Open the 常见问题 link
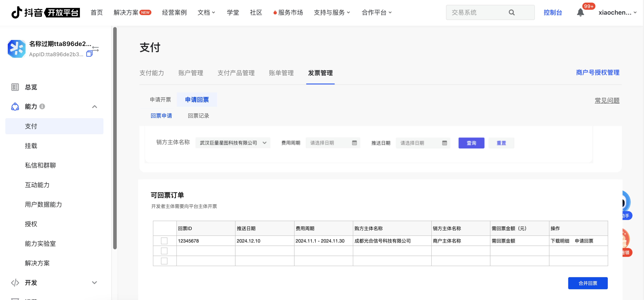The height and width of the screenshot is (300, 644). (x=607, y=100)
